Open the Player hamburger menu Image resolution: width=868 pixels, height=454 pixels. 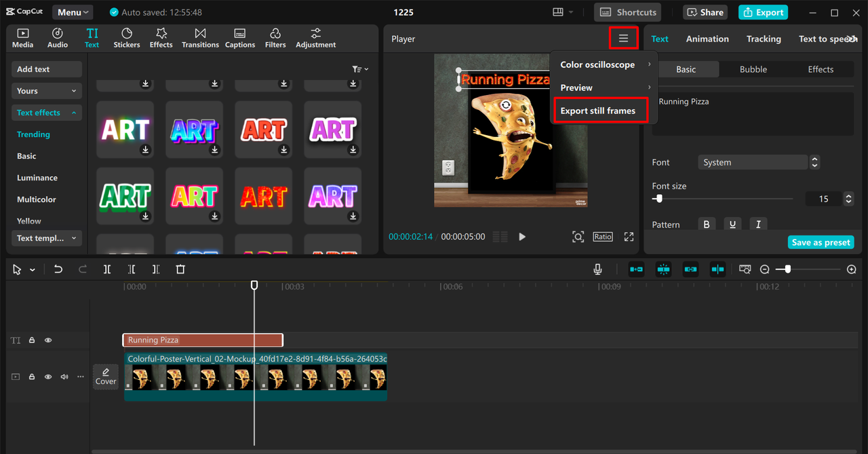coord(624,39)
